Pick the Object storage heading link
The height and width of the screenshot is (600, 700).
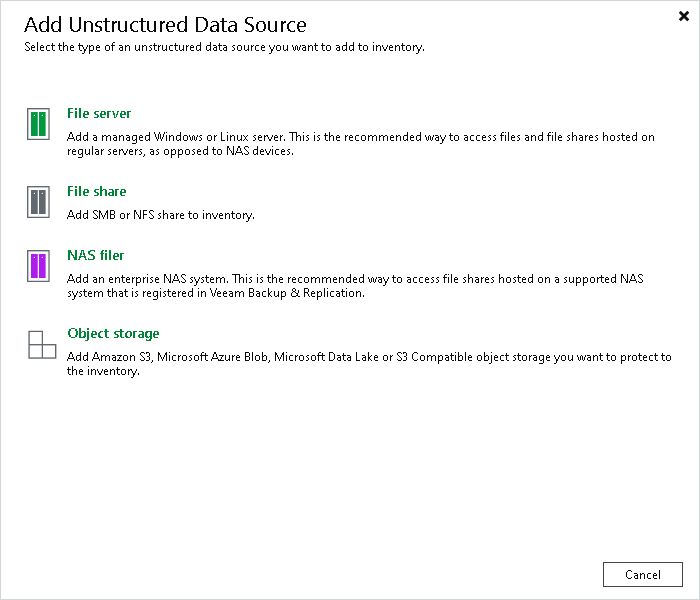click(113, 333)
